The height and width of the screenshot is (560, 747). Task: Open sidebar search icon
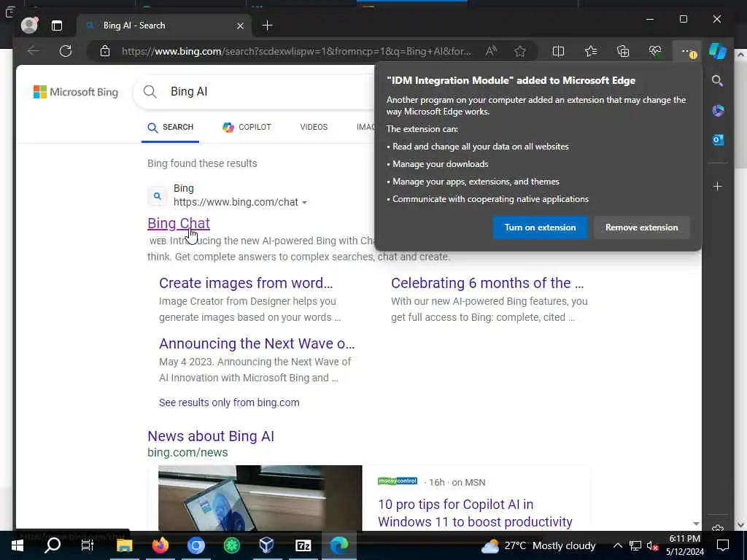[x=718, y=81]
